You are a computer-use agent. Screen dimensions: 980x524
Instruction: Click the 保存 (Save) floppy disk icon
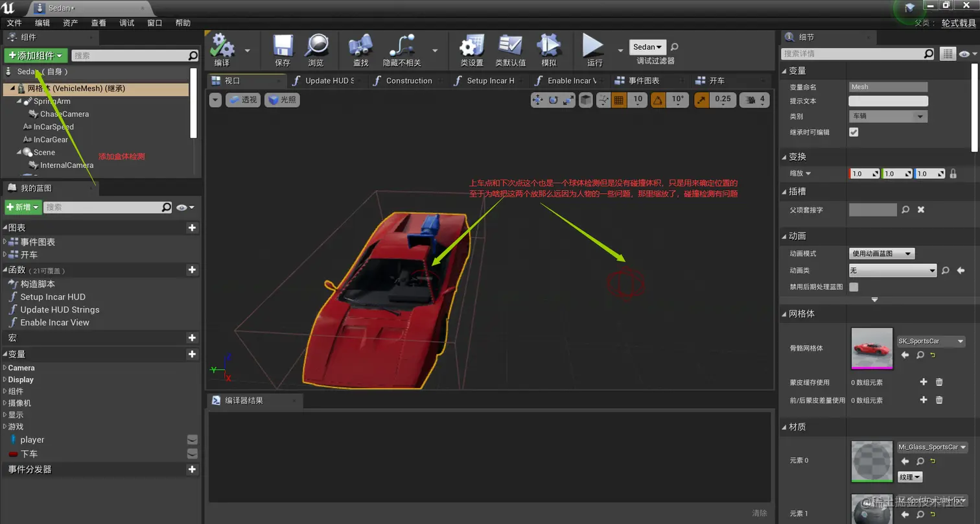(283, 45)
